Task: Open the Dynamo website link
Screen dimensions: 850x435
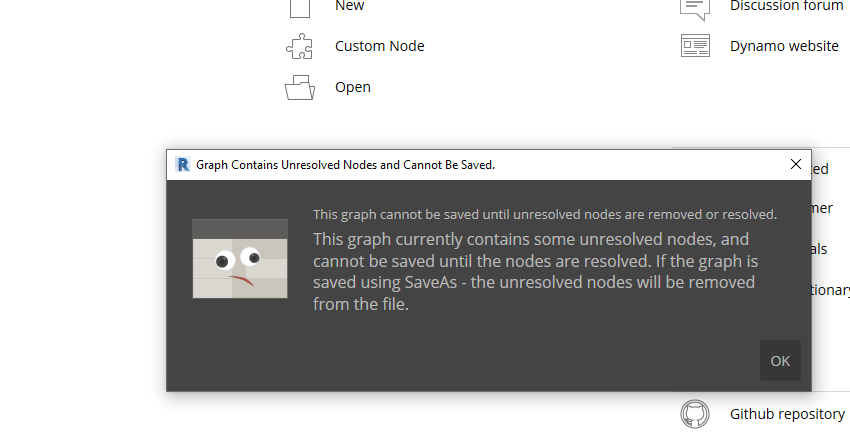Action: (784, 46)
